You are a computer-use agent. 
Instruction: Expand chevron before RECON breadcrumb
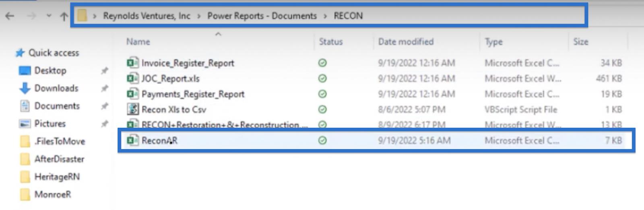tap(325, 16)
